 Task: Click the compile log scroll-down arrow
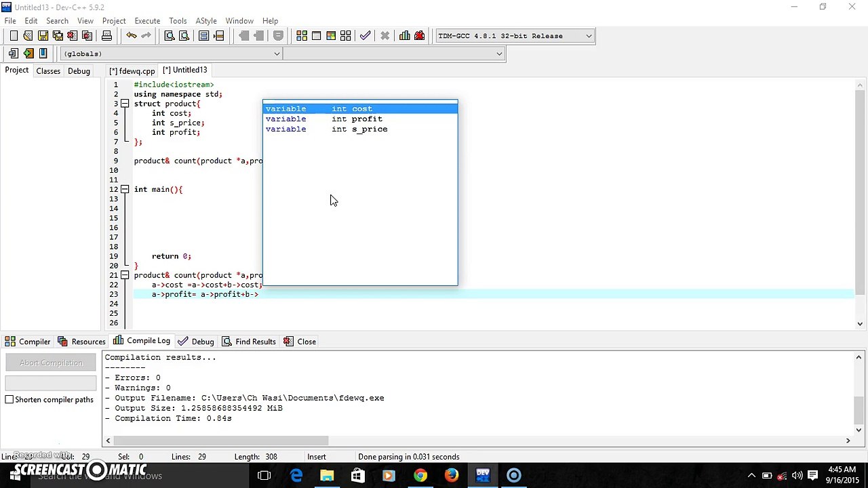(859, 429)
